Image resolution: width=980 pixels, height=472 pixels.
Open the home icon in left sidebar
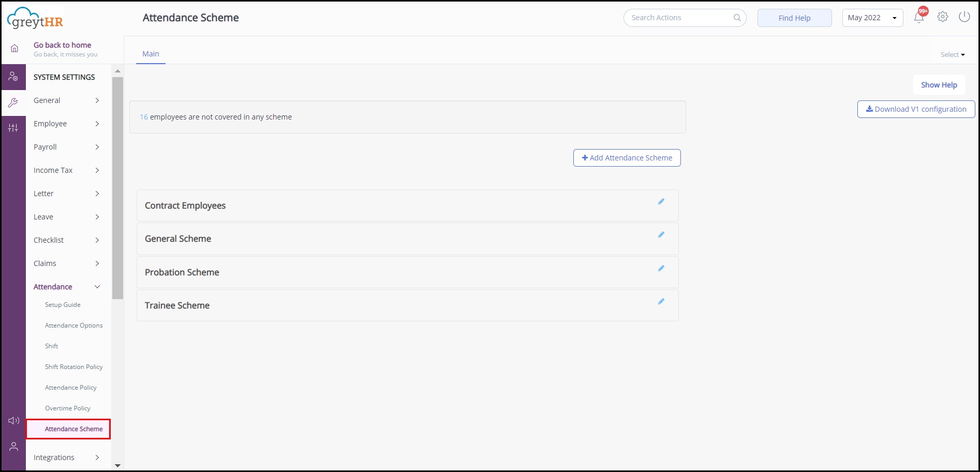[13, 48]
